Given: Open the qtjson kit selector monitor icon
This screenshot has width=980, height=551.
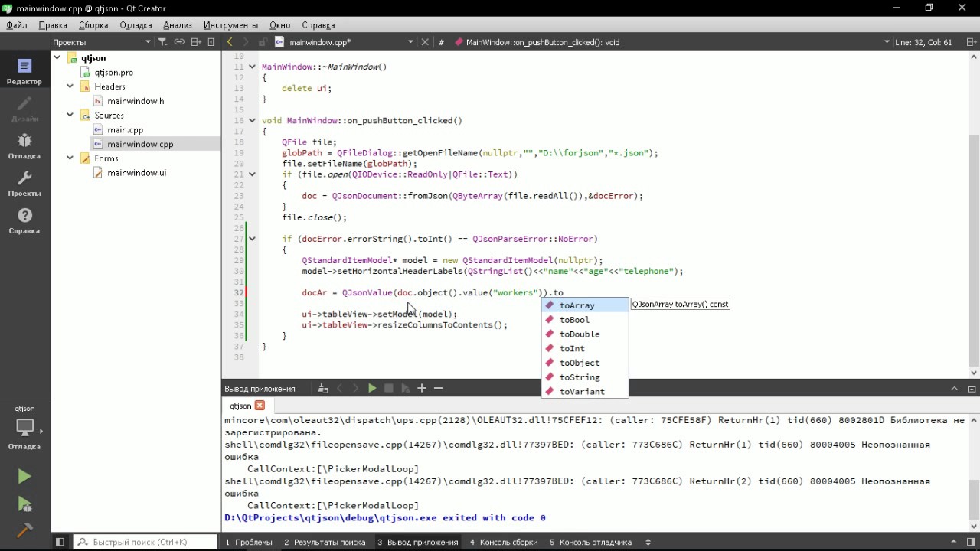Looking at the screenshot, I should [x=24, y=427].
